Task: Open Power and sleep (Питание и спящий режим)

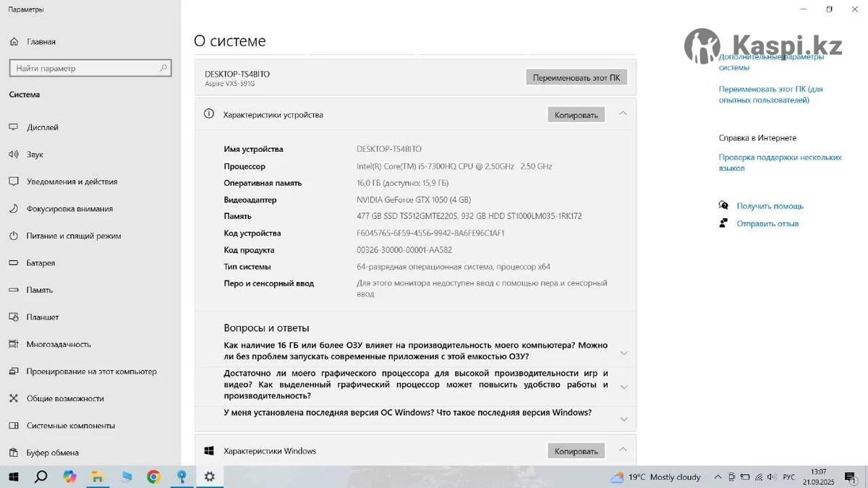Action: [73, 236]
